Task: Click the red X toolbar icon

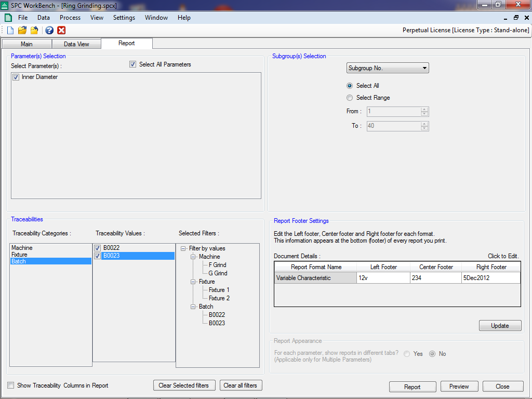Action: (x=61, y=30)
